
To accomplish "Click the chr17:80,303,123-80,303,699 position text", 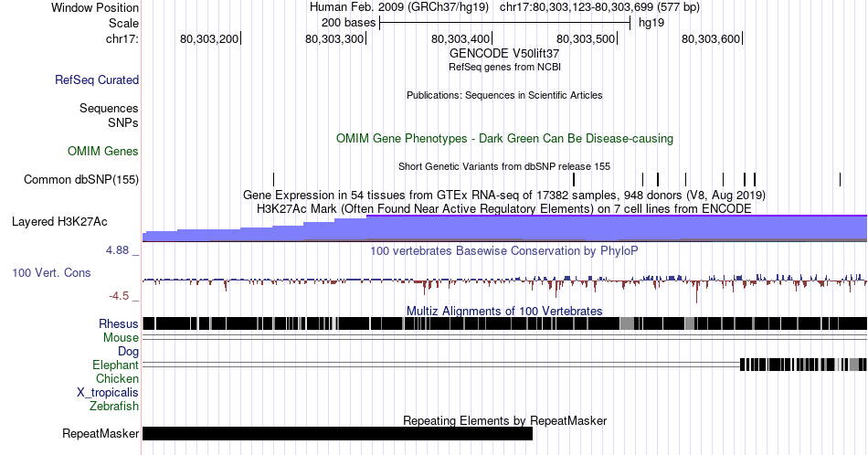I will coord(599,7).
